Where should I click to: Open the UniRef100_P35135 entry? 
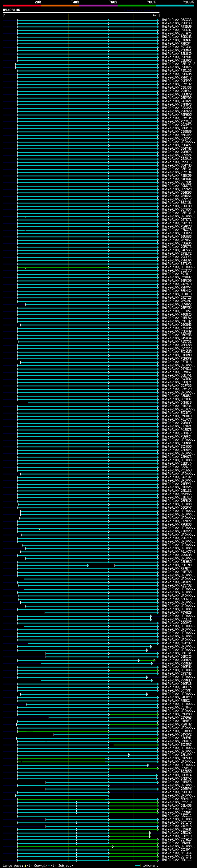(x=176, y=118)
